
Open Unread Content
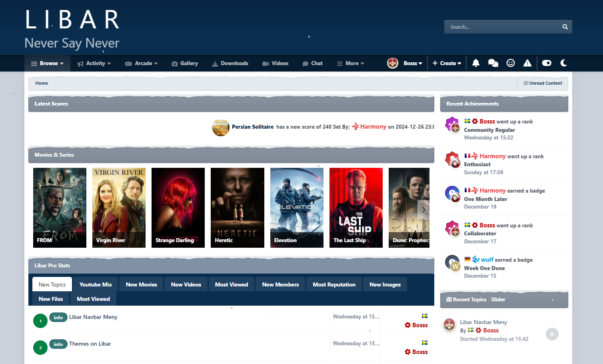pyautogui.click(x=543, y=83)
